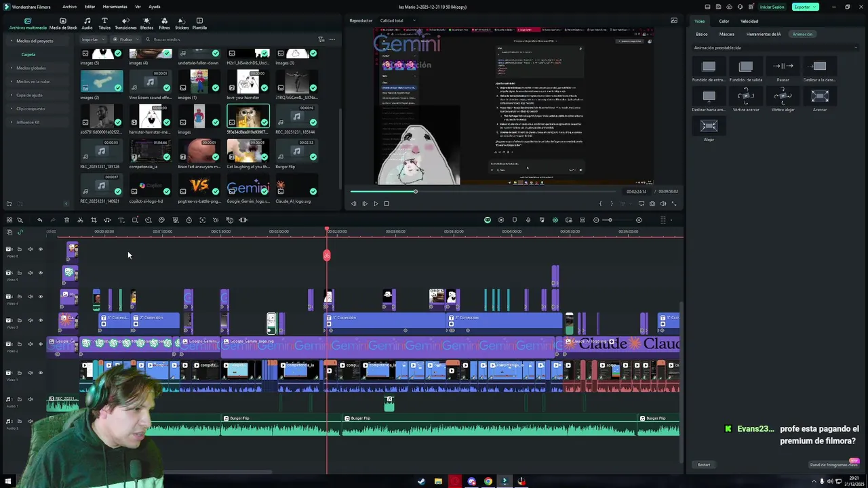Image resolution: width=868 pixels, height=488 pixels.
Task: Click the snapshot camera icon under preview
Action: click(x=652, y=203)
